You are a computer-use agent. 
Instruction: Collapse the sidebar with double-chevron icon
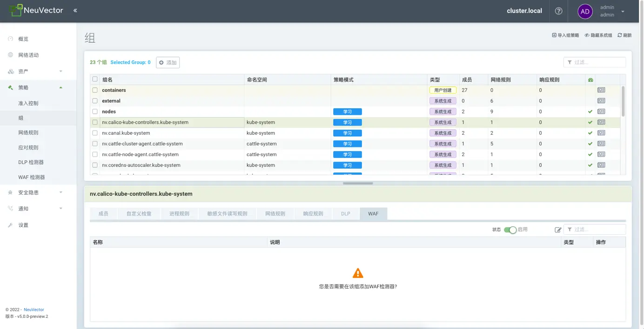pos(75,11)
